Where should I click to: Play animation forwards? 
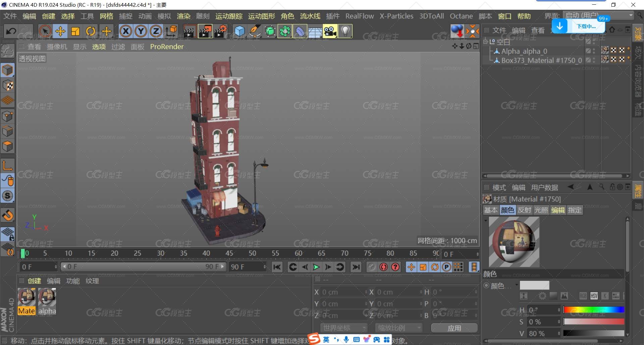(x=316, y=267)
